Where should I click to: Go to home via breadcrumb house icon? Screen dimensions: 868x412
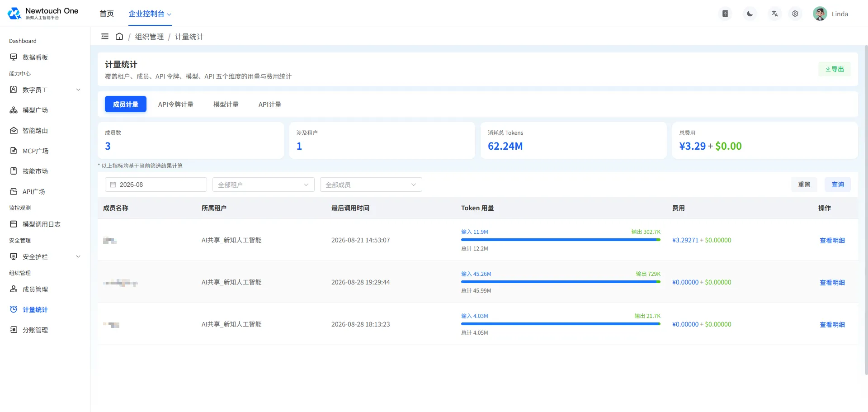pyautogui.click(x=119, y=36)
